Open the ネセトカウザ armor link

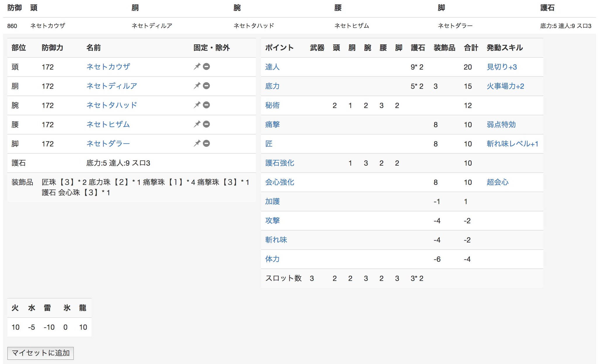(x=108, y=67)
